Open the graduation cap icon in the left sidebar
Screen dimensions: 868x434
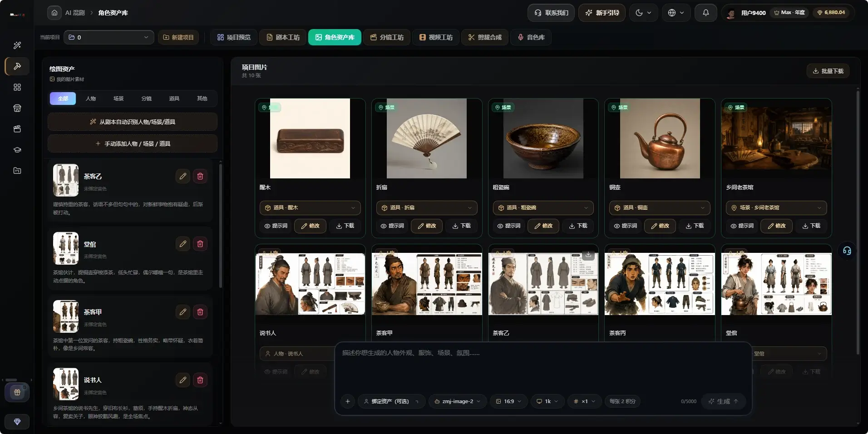click(x=17, y=150)
